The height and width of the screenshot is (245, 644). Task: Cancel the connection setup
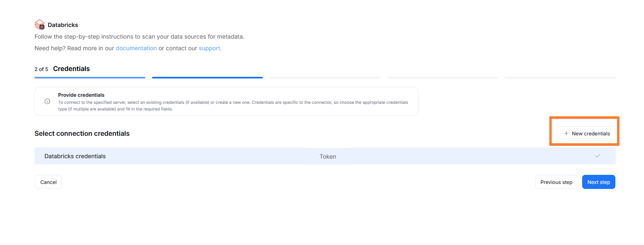[48, 182]
